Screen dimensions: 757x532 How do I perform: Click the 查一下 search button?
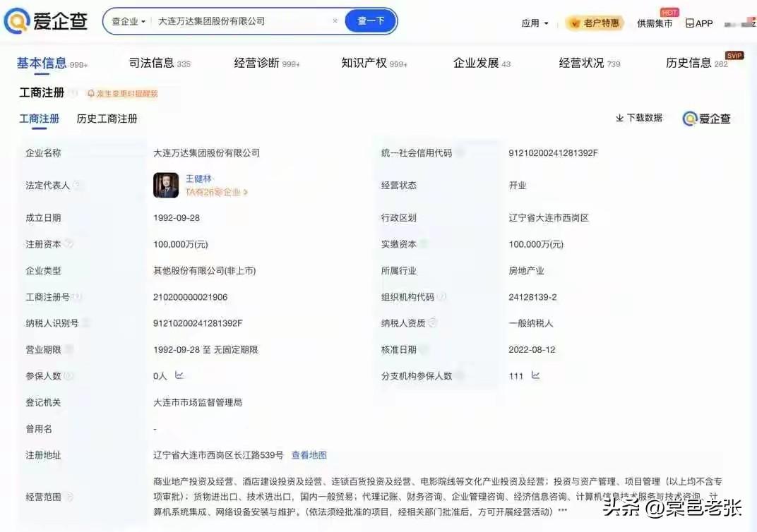370,20
